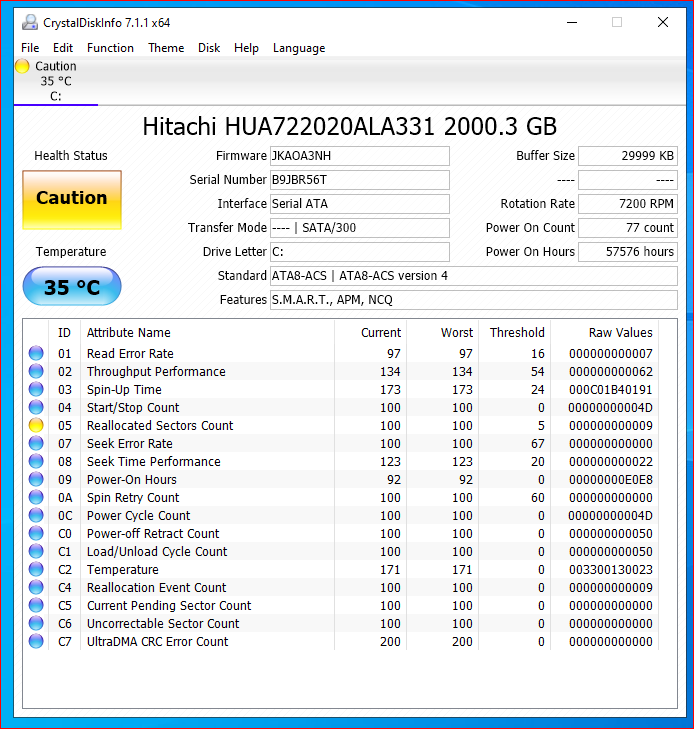The height and width of the screenshot is (729, 694).
Task: Click the Attribute Name column header
Action: [129, 333]
